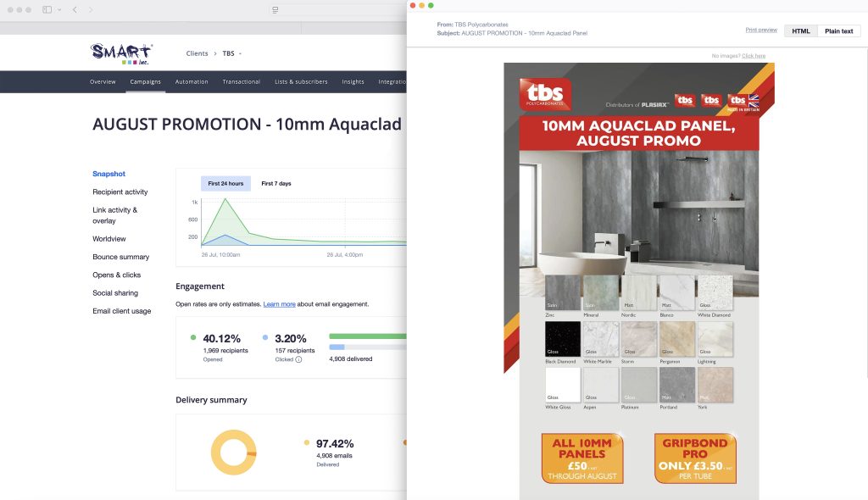Click the Smart Inc logo

pyautogui.click(x=122, y=53)
